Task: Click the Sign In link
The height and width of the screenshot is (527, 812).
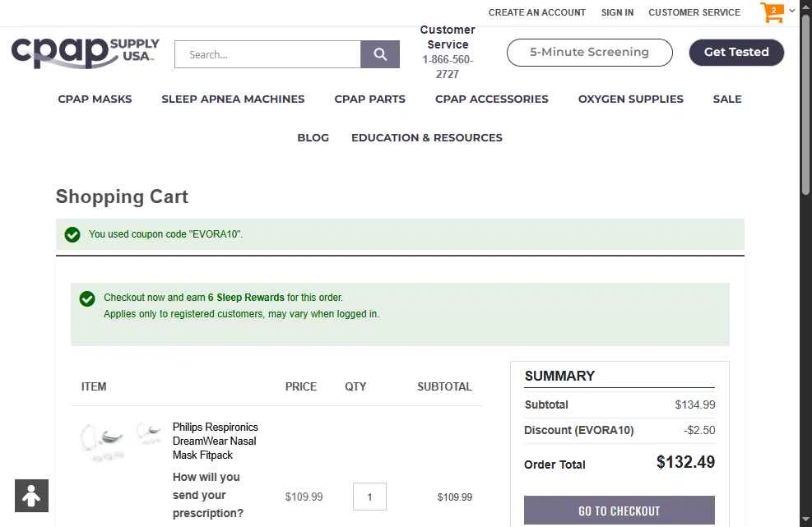Action: pos(617,12)
